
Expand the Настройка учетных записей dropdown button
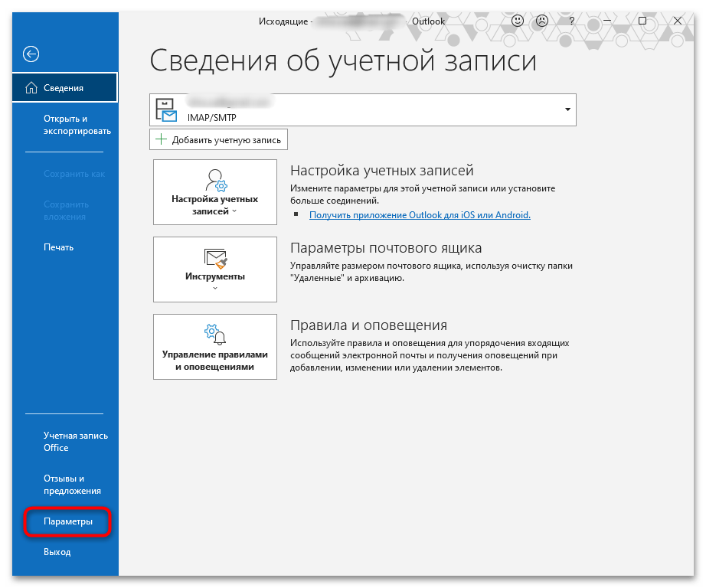pyautogui.click(x=215, y=204)
